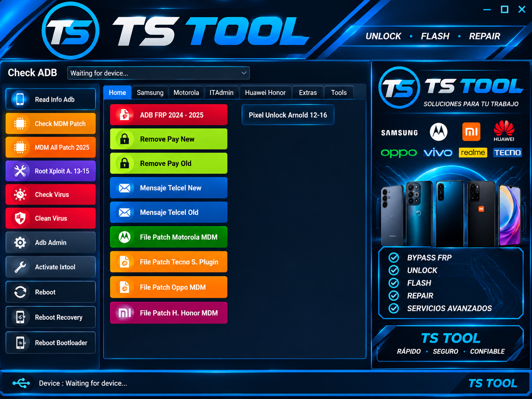Click the realme logo in the brand panel

tap(473, 152)
